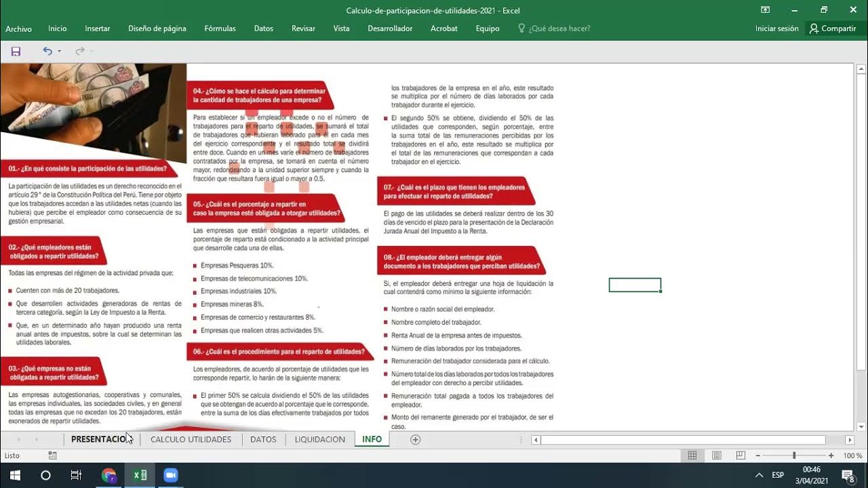868x488 pixels.
Task: Click previous sheet navigation arrow
Action: tap(18, 439)
